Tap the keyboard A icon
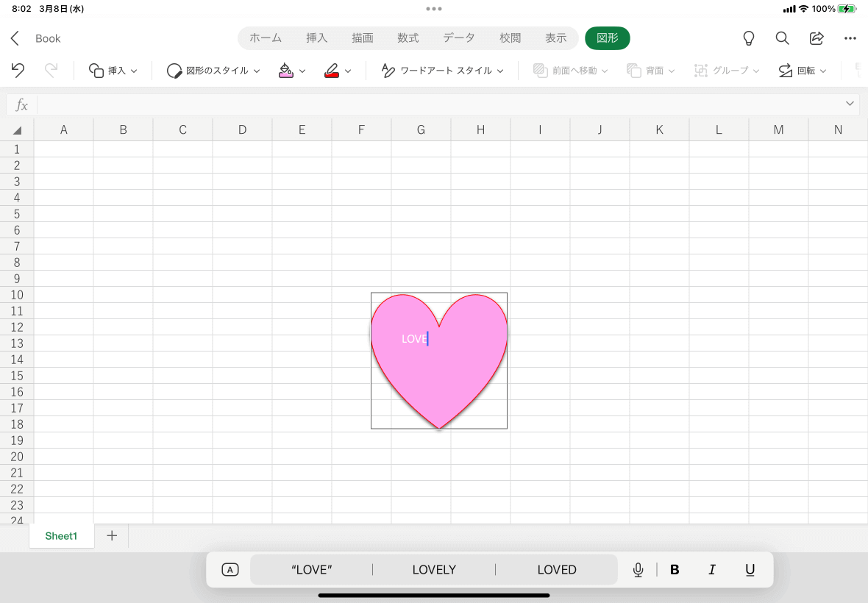 pos(230,570)
